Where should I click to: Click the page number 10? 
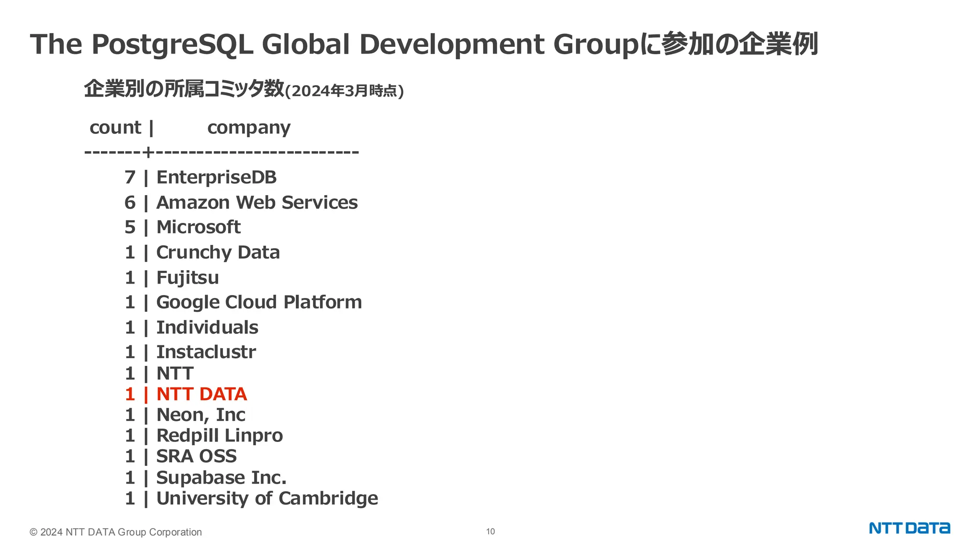pos(490,531)
